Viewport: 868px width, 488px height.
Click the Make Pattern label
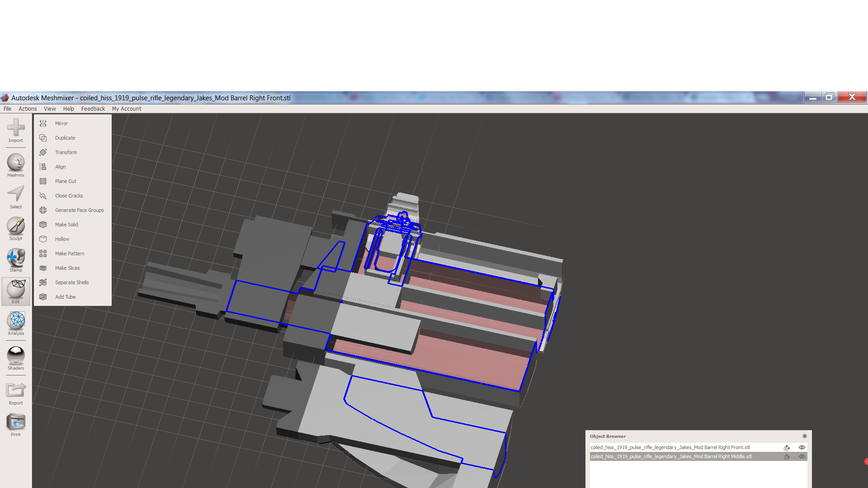[70, 253]
